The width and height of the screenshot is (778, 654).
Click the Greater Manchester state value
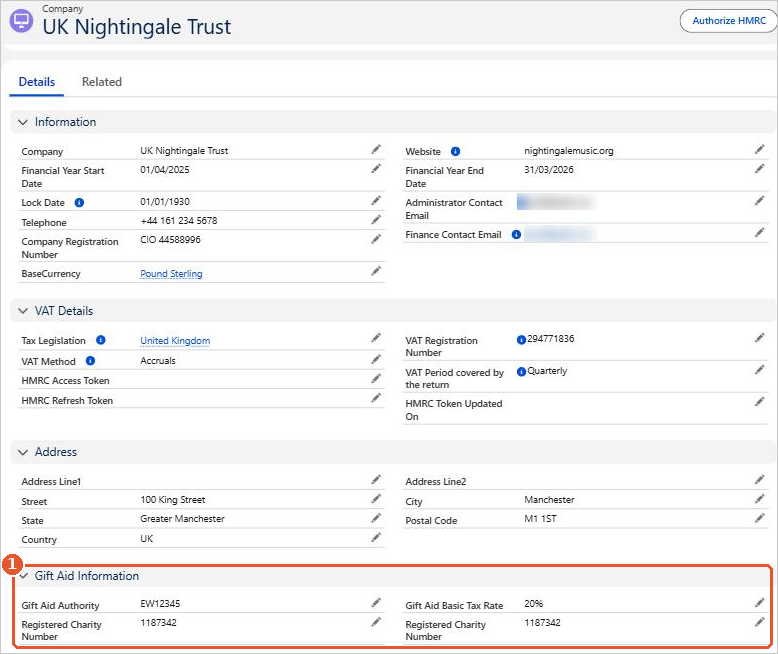click(182, 519)
